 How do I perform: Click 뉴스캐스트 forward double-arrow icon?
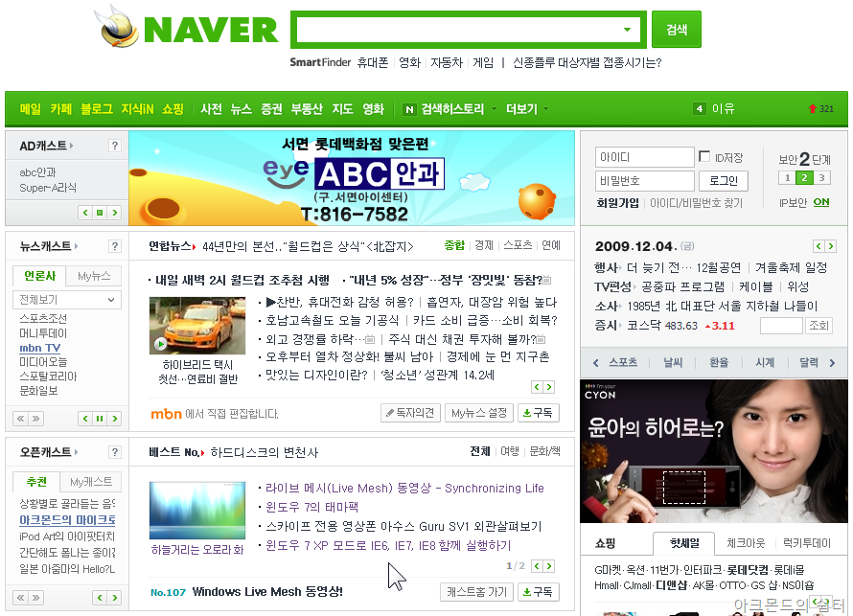tap(35, 419)
